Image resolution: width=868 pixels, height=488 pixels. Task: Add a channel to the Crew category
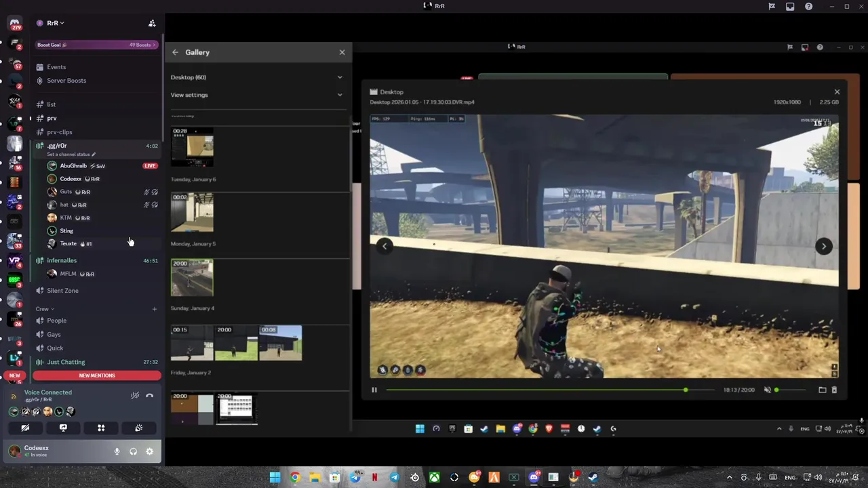tap(155, 309)
